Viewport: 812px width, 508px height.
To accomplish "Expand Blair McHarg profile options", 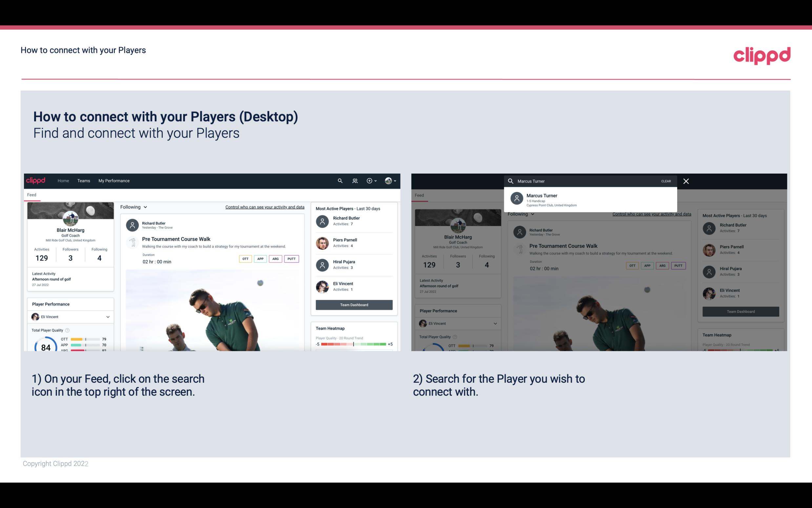I will (x=391, y=180).
